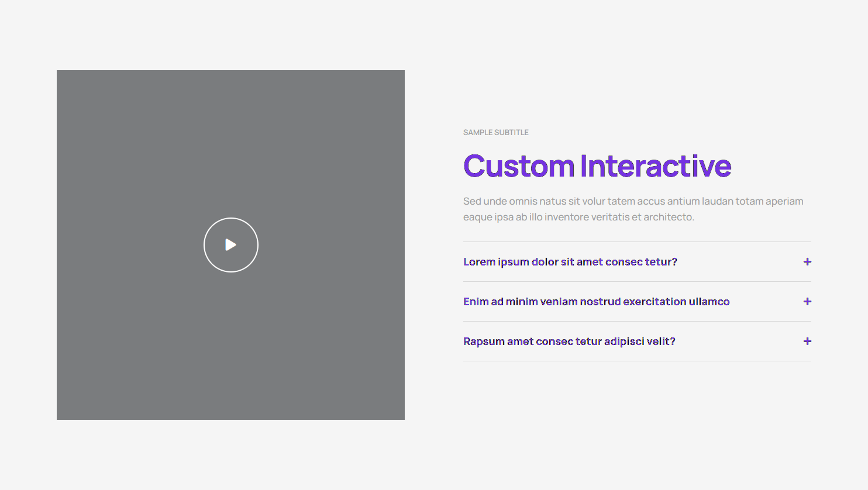Click the white triangle play icon
Screen dimensions: 868x490
click(231, 245)
